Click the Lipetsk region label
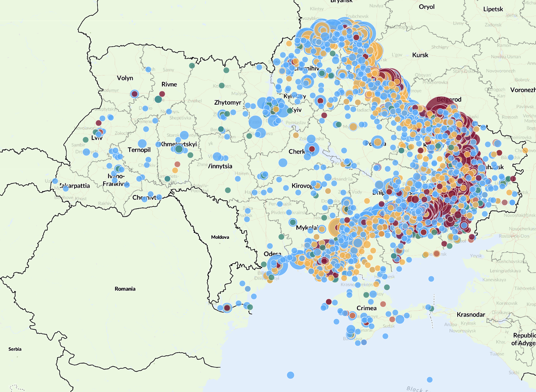The width and height of the screenshot is (536, 392). click(493, 9)
